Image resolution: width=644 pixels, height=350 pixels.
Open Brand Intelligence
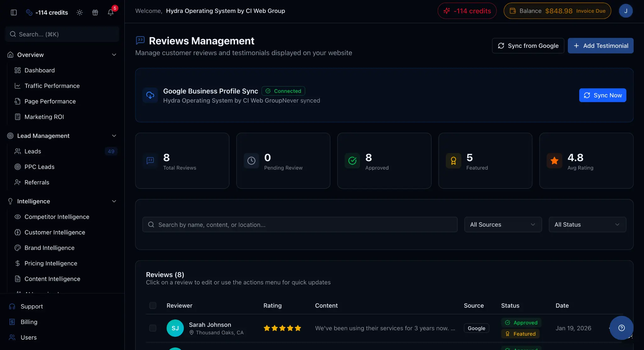click(x=45, y=248)
